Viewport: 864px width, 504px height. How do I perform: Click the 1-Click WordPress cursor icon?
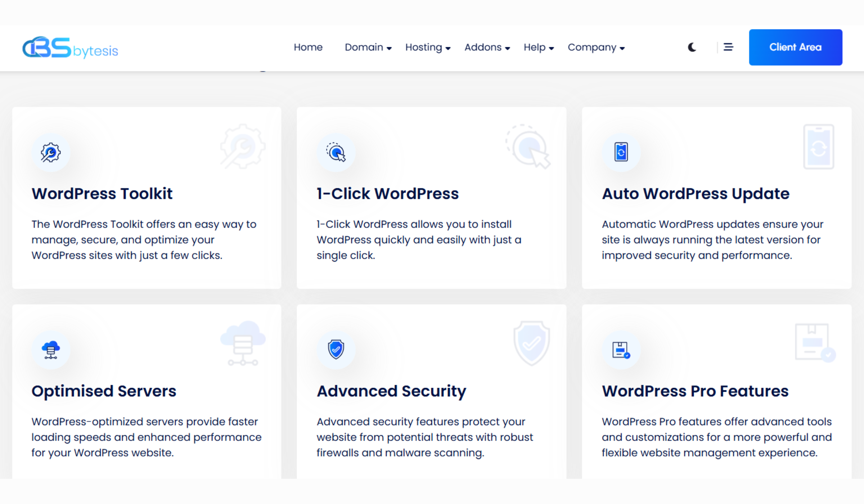pos(336,153)
